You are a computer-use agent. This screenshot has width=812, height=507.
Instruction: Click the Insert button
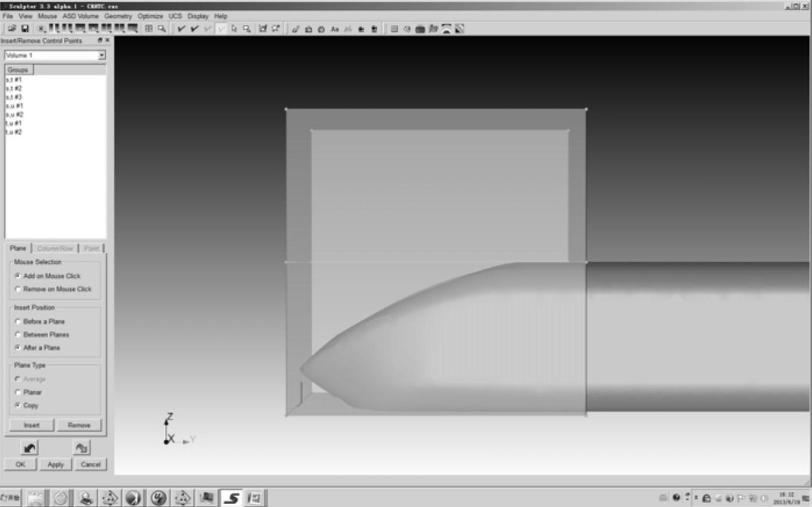coord(32,425)
